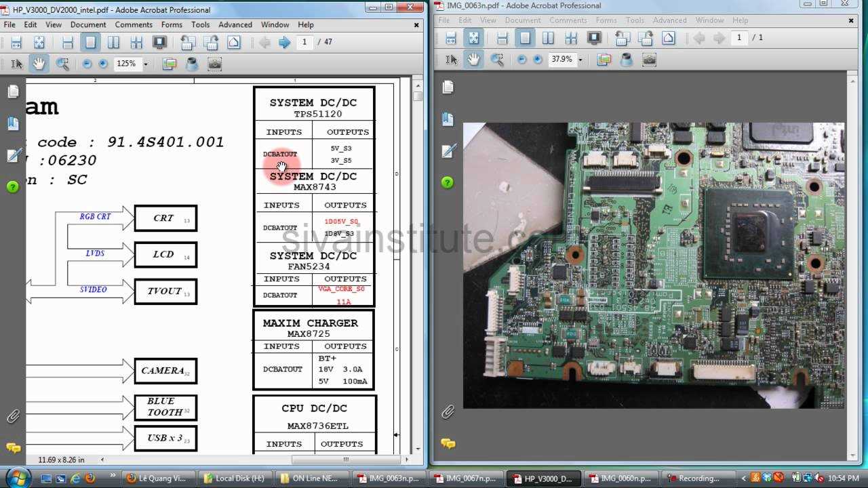
Task: Go to previous page in HP_V3000 window
Action: (x=264, y=43)
